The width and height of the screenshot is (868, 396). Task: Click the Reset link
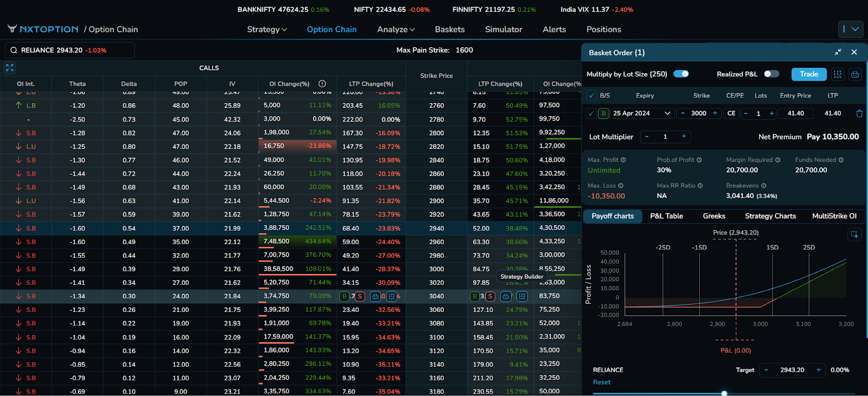point(602,382)
